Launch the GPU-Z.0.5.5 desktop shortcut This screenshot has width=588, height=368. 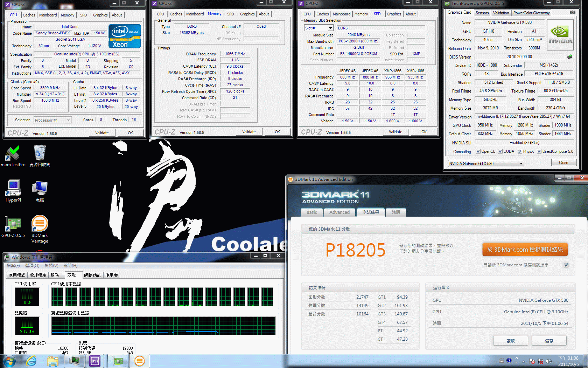pyautogui.click(x=13, y=226)
